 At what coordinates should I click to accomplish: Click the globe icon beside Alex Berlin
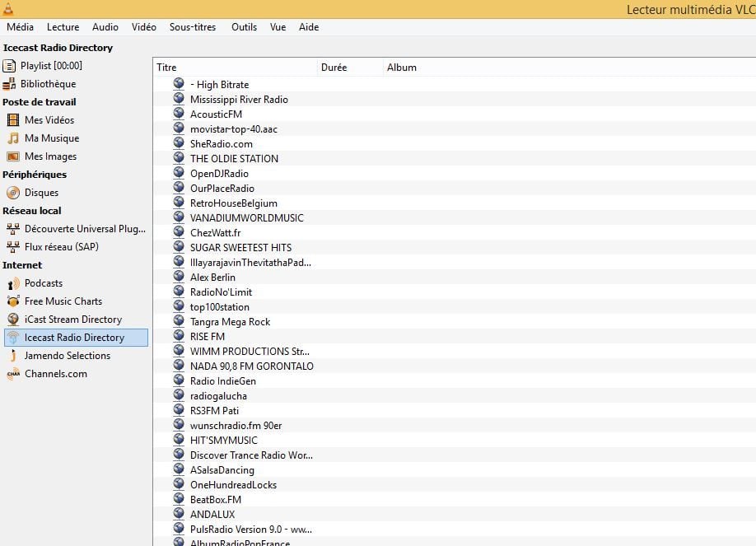tap(179, 277)
